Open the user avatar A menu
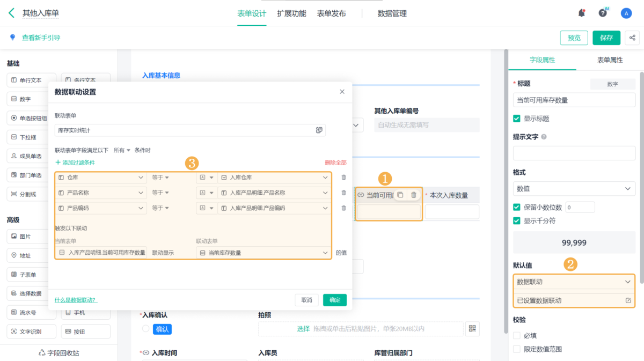Viewport: 644px width, 361px height. click(626, 13)
